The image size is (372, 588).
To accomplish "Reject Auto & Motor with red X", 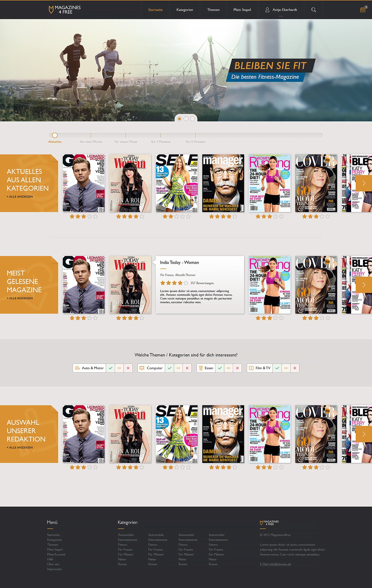I will (x=128, y=368).
